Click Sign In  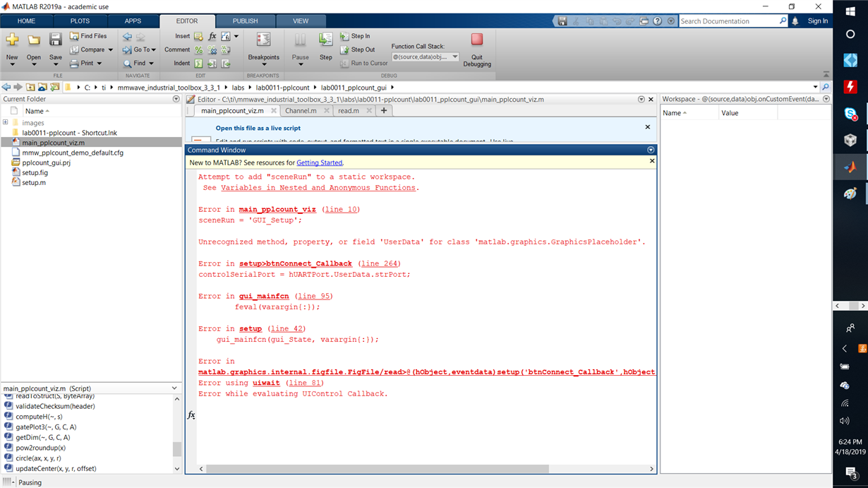818,21
